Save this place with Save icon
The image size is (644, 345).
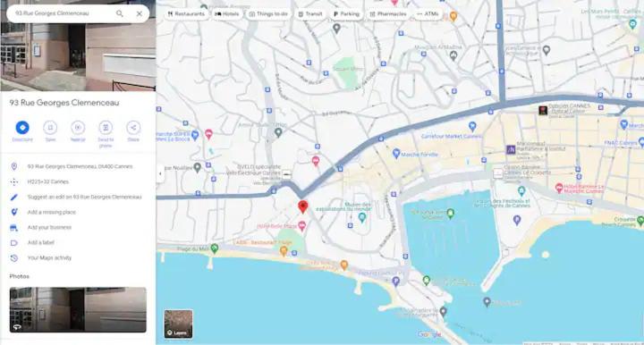point(50,128)
